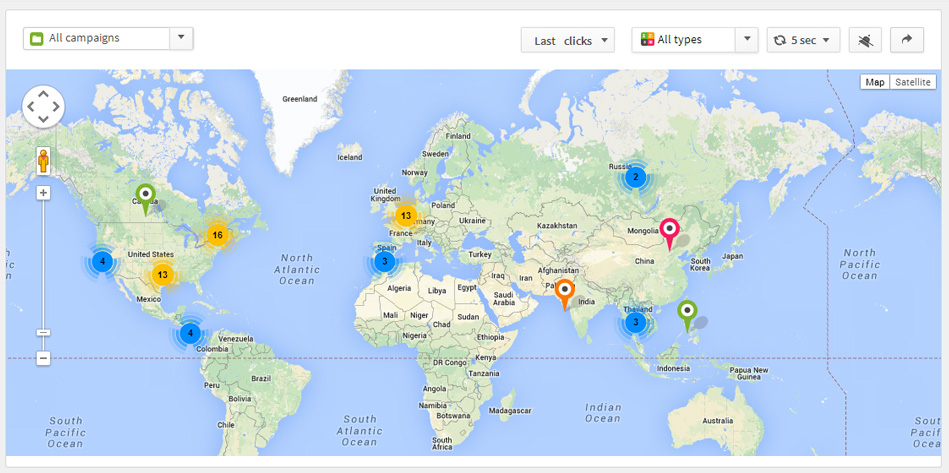Click the map pan navigation control

44,106
